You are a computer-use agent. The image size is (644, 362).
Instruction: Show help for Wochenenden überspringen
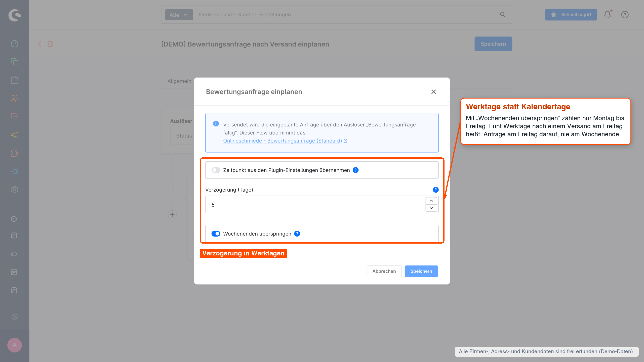[297, 234]
